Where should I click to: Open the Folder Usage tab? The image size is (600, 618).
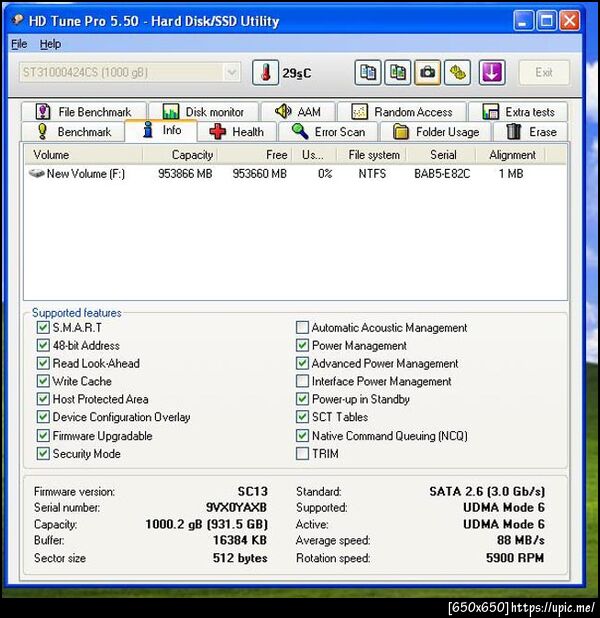click(436, 132)
